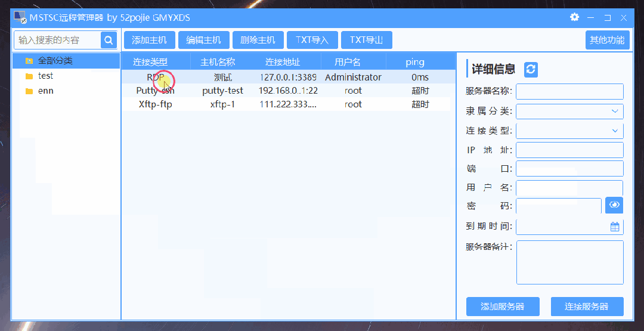Click the 编辑主机 button

204,40
